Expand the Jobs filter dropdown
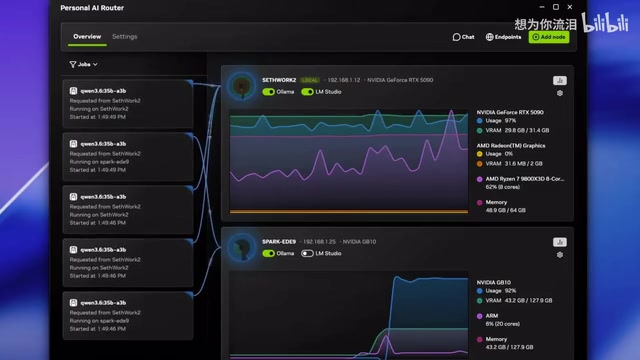Screen dimensions: 640x360 (x=84, y=64)
